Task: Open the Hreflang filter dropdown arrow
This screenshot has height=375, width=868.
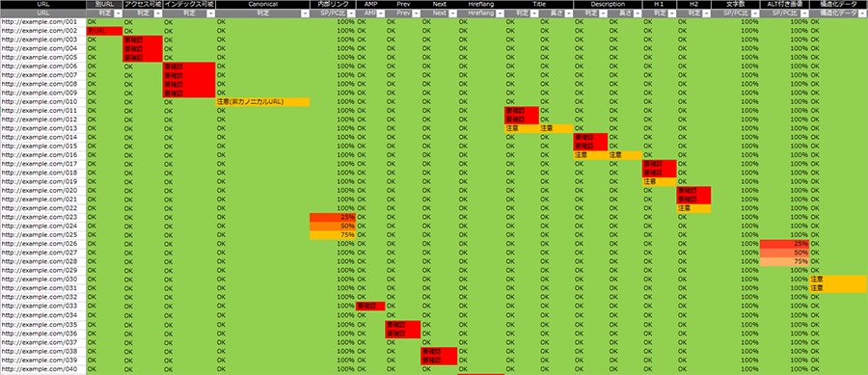Action: [x=500, y=13]
